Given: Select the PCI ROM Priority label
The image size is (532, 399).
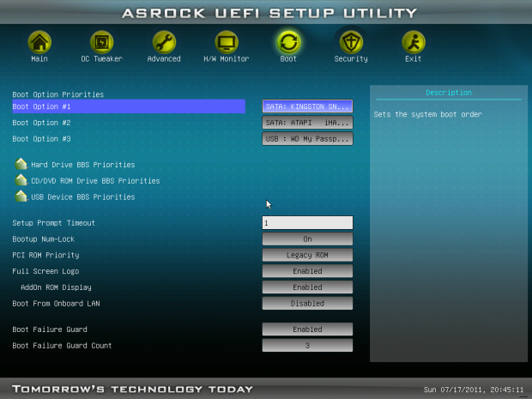Looking at the screenshot, I should [x=45, y=255].
